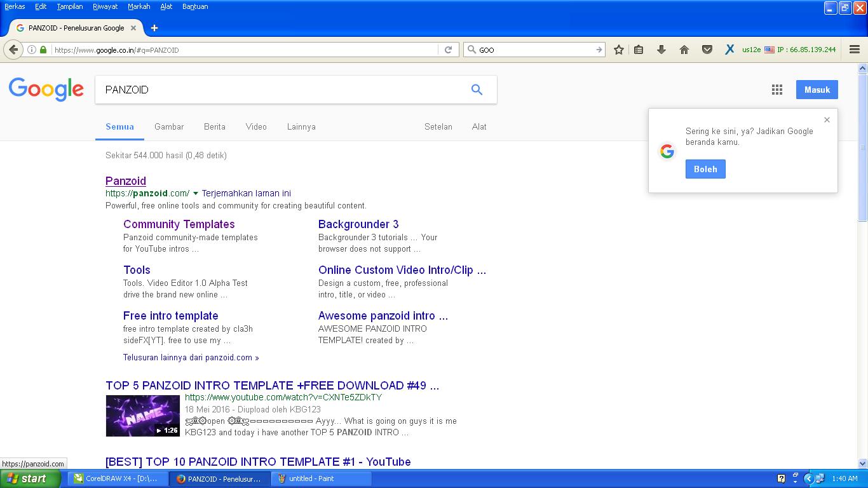
Task: Click the Google logo
Action: pos(46,90)
